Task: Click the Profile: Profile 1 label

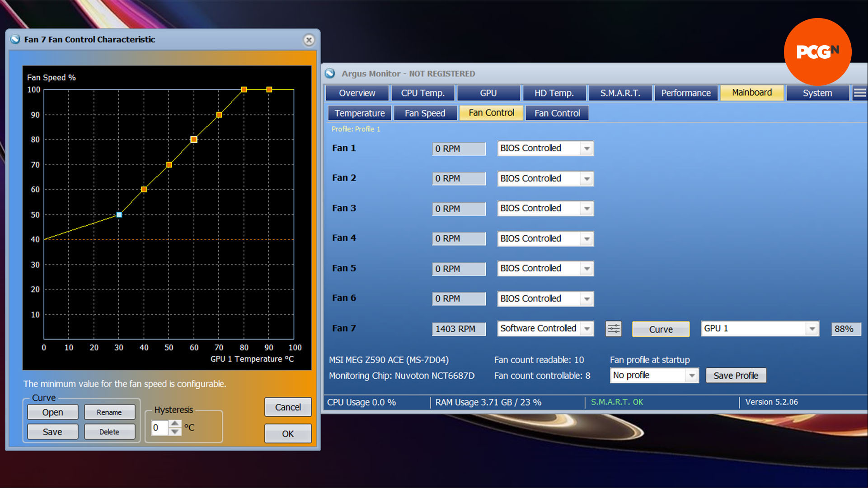Action: click(x=356, y=129)
